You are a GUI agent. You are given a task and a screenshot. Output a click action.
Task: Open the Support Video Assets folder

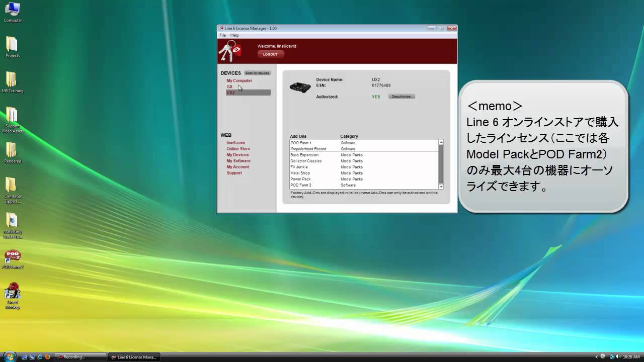(12, 120)
